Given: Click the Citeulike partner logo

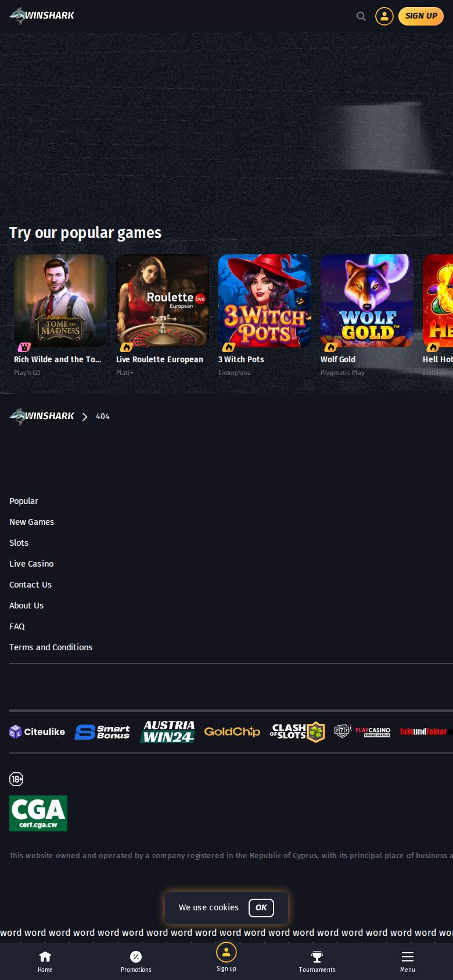Looking at the screenshot, I should click(37, 732).
